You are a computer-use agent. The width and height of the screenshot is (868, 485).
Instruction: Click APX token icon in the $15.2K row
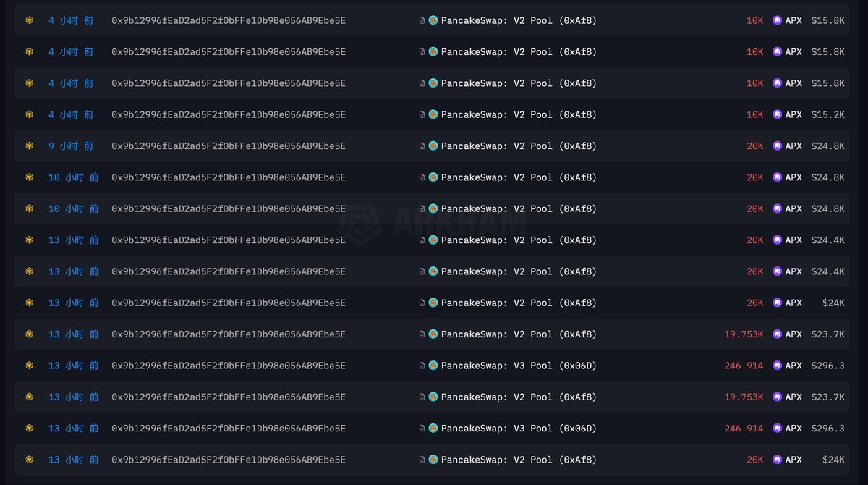pyautogui.click(x=778, y=114)
